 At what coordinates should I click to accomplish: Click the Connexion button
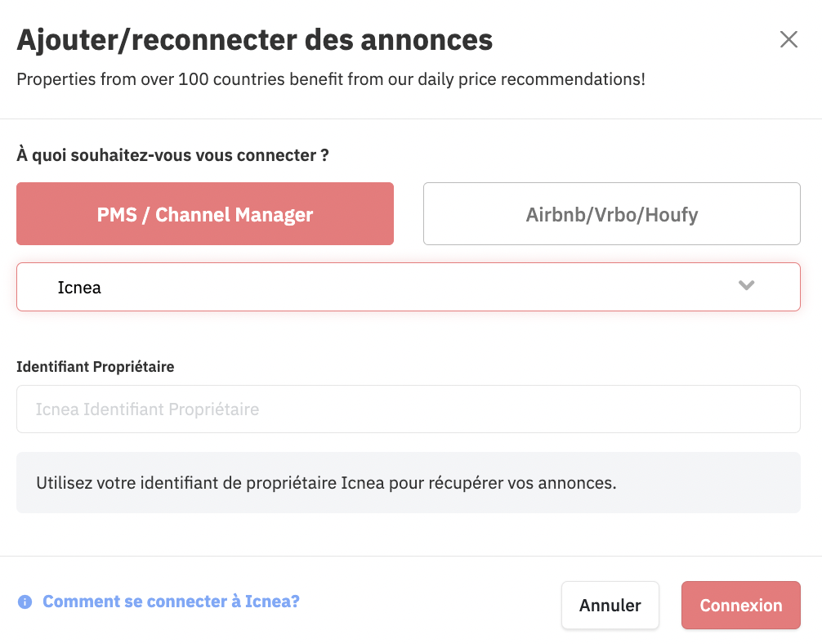tap(741, 606)
